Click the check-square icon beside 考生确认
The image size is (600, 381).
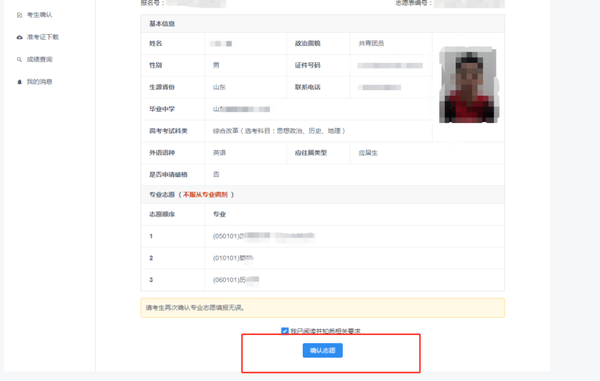[x=20, y=15]
